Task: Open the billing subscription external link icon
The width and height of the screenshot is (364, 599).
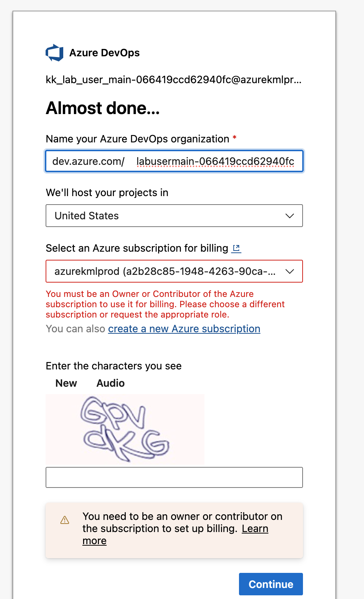Action: (x=236, y=248)
